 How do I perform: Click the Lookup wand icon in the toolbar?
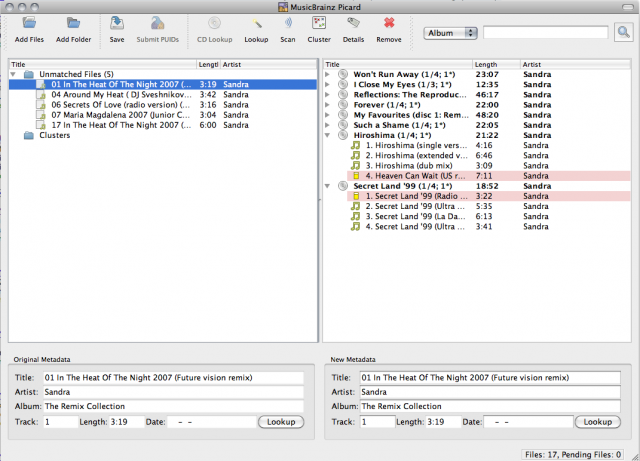[256, 23]
